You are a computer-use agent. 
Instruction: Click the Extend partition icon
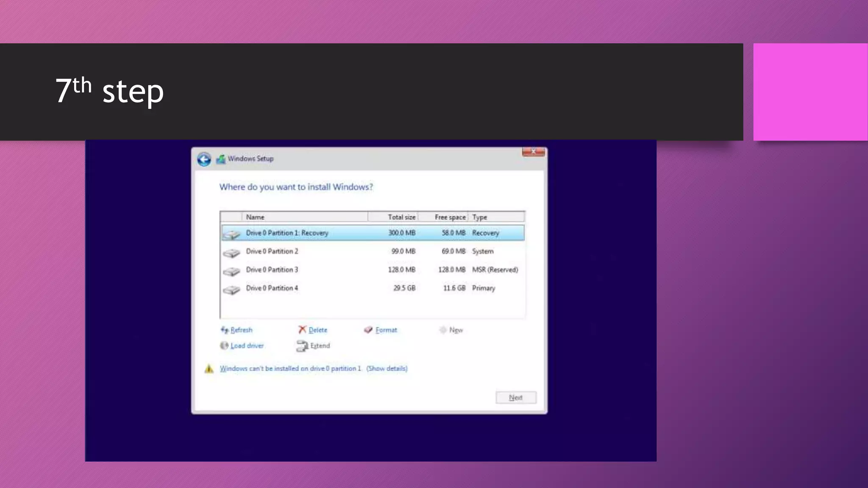[x=302, y=346]
